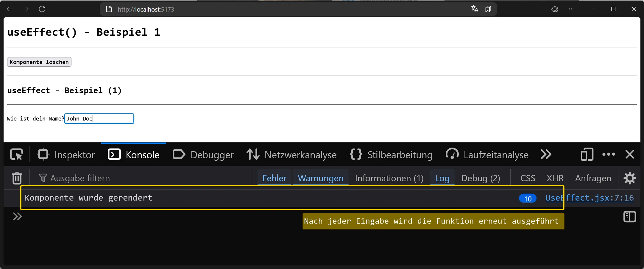644x269 pixels.
Task: Click the subheading useEffect - Beispiel (1)
Action: point(64,90)
